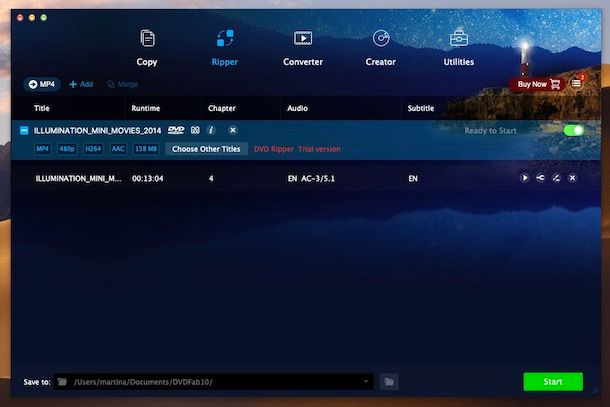Screen dimensions: 610x407
Task: Open the EN AC-3/5.1 audio selector
Action: [311, 179]
